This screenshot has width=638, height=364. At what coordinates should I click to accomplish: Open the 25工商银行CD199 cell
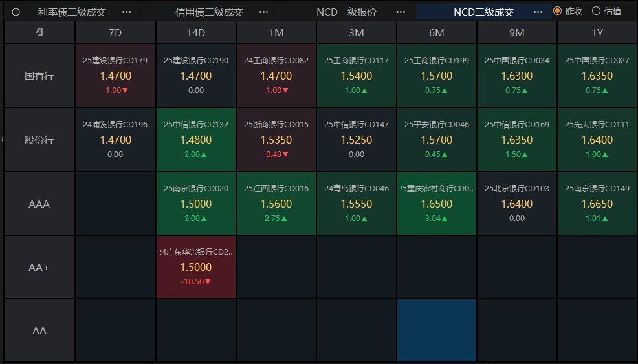point(437,75)
